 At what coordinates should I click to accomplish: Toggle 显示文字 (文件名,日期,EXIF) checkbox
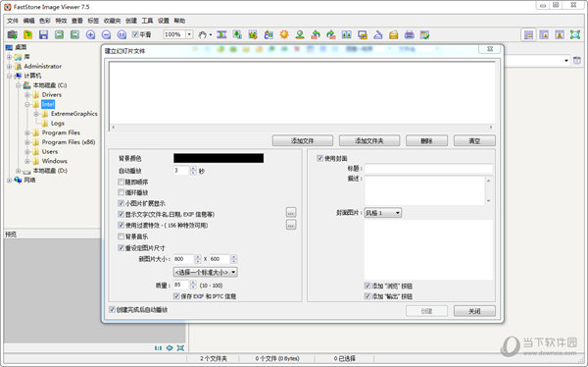[121, 214]
